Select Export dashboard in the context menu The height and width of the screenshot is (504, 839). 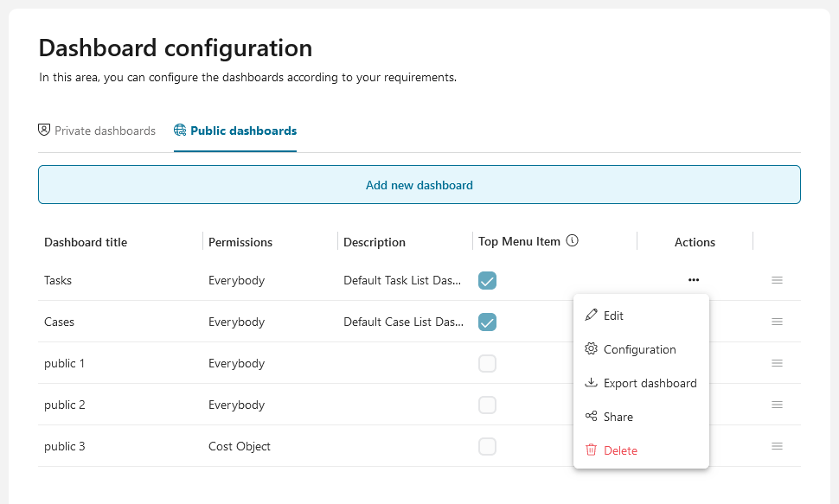click(x=650, y=383)
